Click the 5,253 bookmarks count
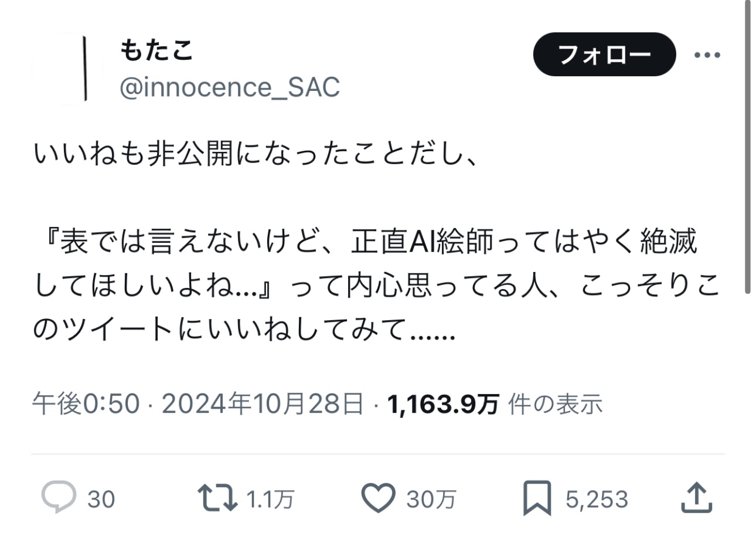Screen dimensions: 756x550 [597, 500]
